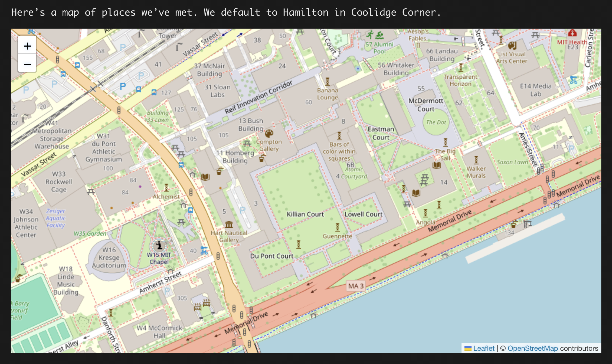The image size is (612, 364).
Task: Click the MIT Chapel information icon
Action: coord(159,245)
